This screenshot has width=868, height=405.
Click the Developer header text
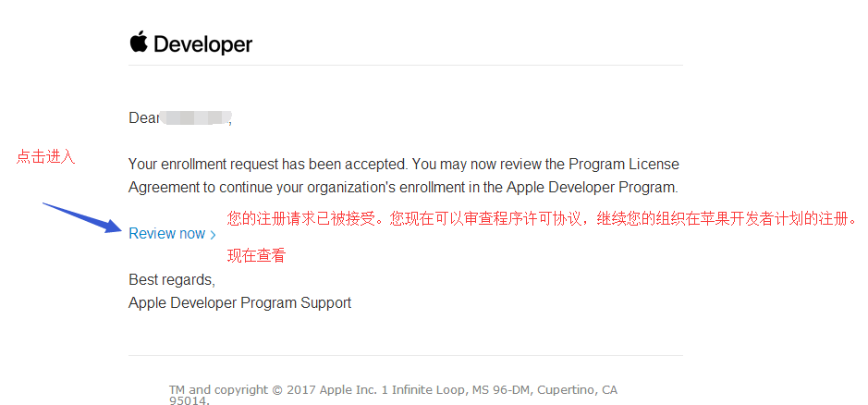click(203, 44)
